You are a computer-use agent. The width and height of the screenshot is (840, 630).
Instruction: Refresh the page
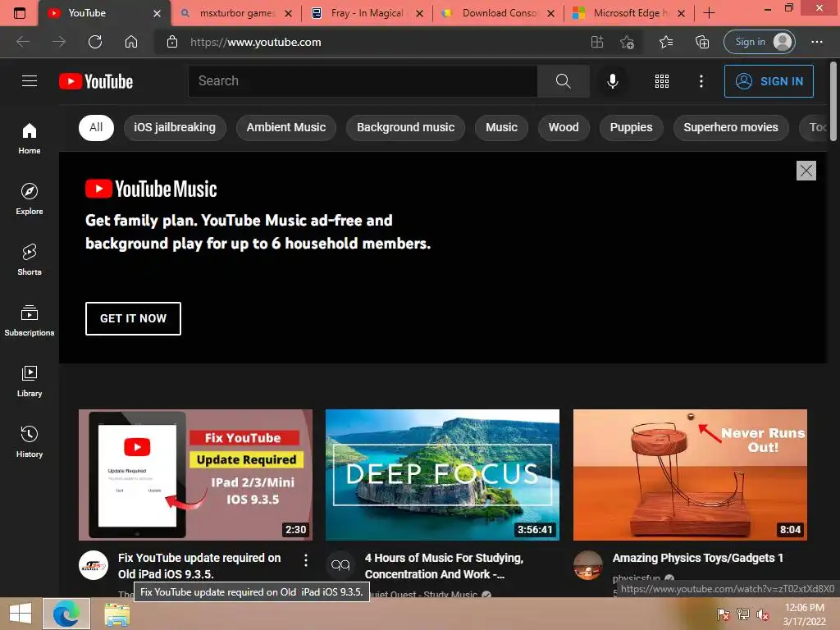pos(95,42)
